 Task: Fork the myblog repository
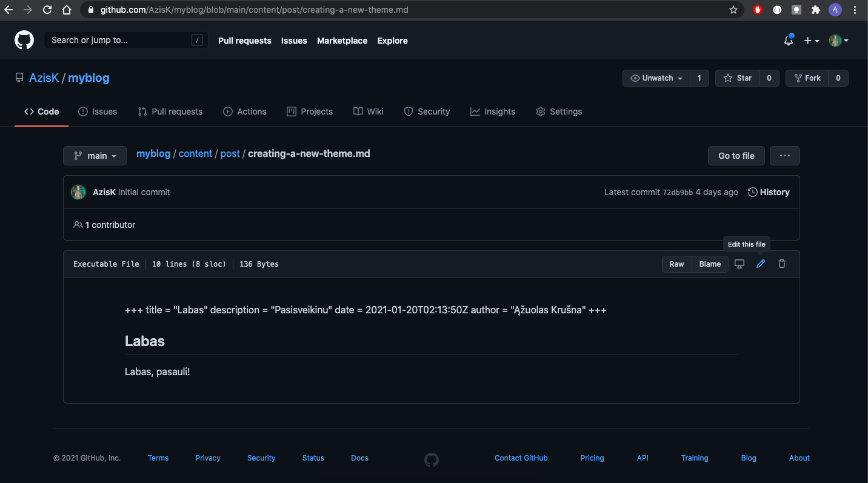[x=807, y=78]
